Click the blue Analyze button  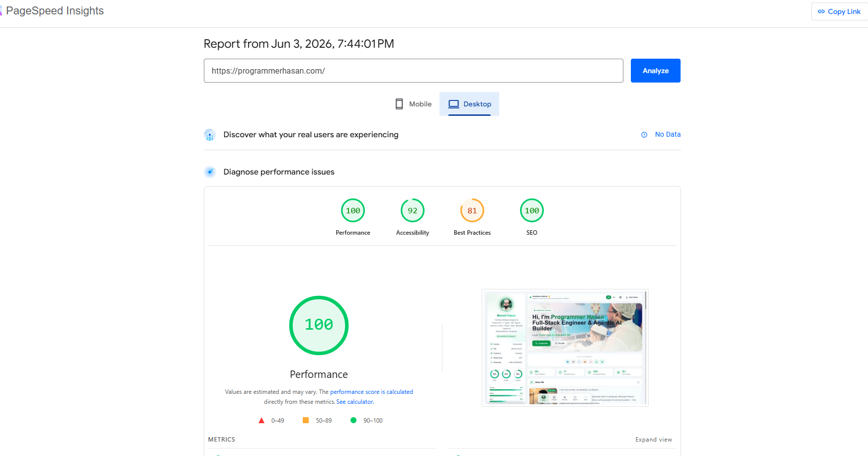pos(655,71)
